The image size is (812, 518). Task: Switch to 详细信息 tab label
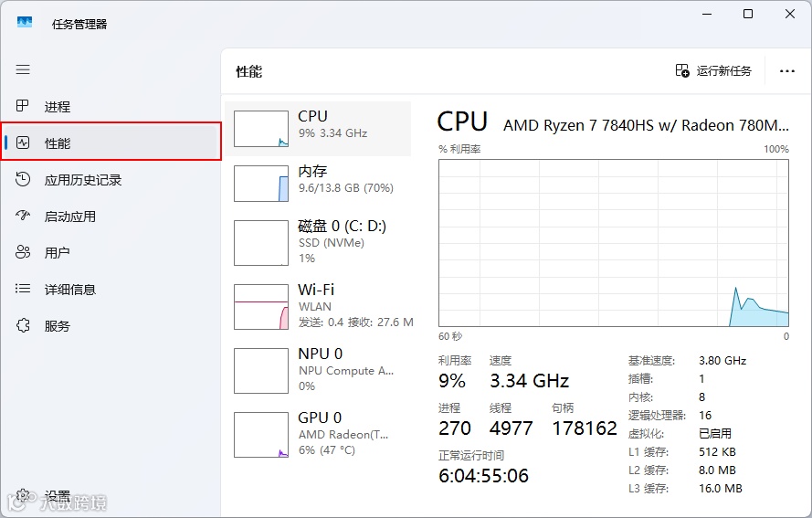70,290
